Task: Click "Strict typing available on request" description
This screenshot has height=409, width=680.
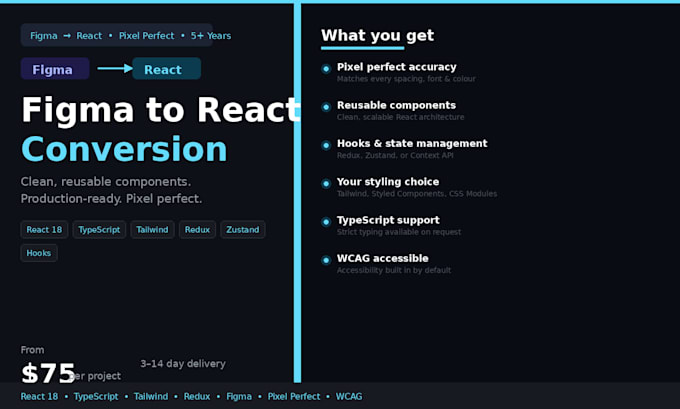Action: click(x=399, y=232)
